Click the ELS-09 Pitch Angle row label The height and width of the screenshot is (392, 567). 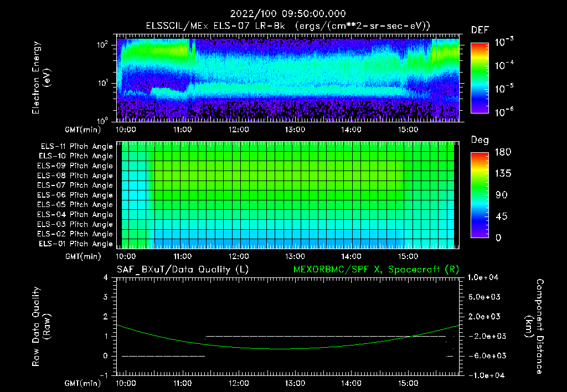[x=75, y=166]
